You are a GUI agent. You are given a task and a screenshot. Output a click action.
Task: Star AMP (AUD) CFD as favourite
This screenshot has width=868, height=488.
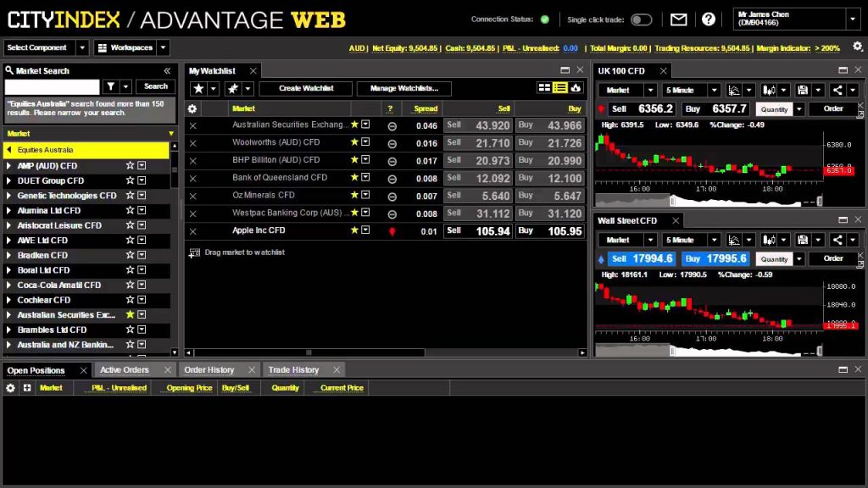130,165
